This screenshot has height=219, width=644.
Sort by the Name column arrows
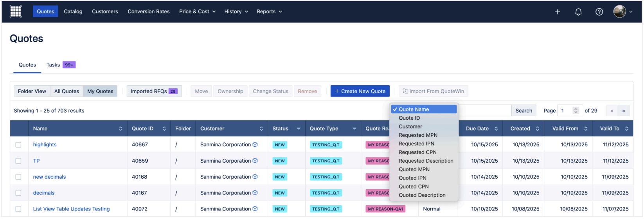(121, 129)
